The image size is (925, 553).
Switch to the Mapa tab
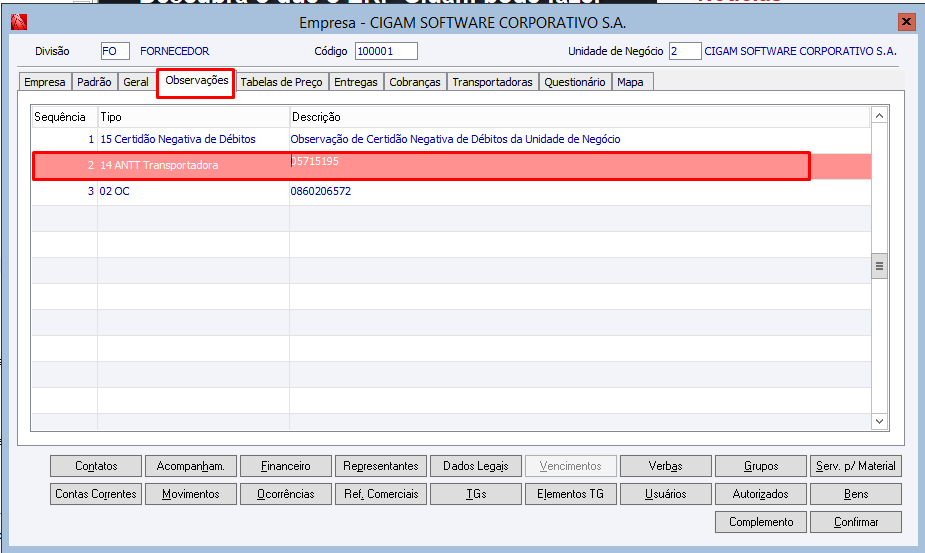(631, 82)
